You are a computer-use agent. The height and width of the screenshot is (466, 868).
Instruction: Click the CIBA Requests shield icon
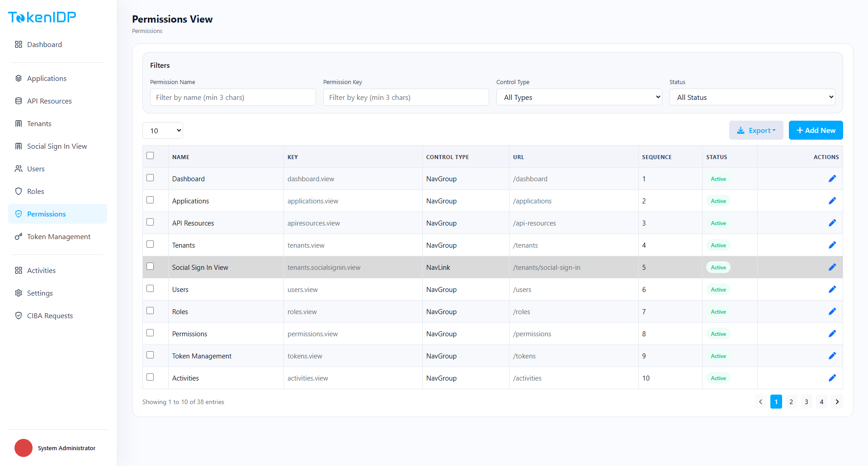click(19, 315)
